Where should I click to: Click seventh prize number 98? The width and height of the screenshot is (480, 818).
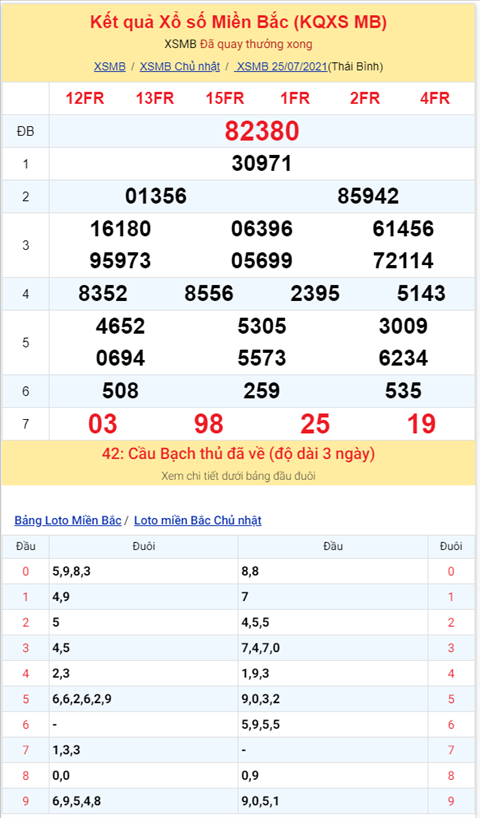click(x=209, y=424)
